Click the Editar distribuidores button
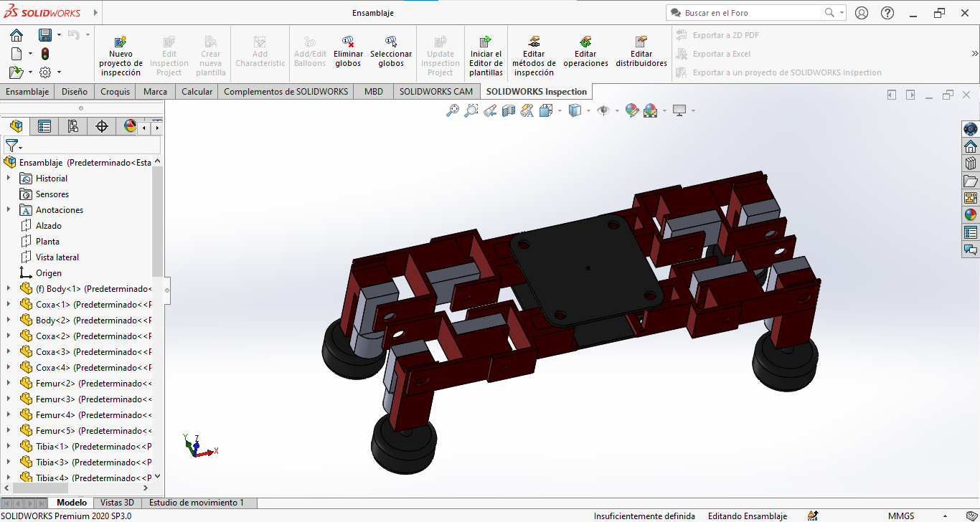The width and height of the screenshot is (980, 522). [x=641, y=54]
